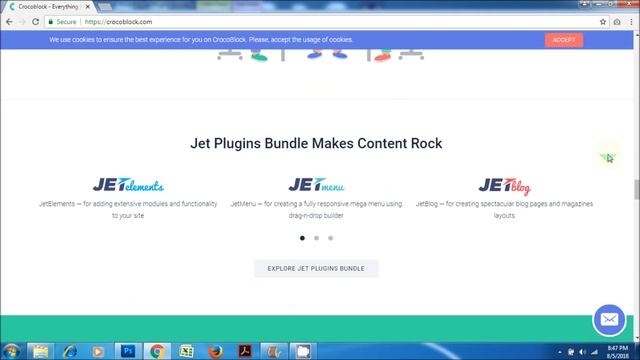This screenshot has height=360, width=640.
Task: Open the JetBlog logo
Action: (x=504, y=186)
